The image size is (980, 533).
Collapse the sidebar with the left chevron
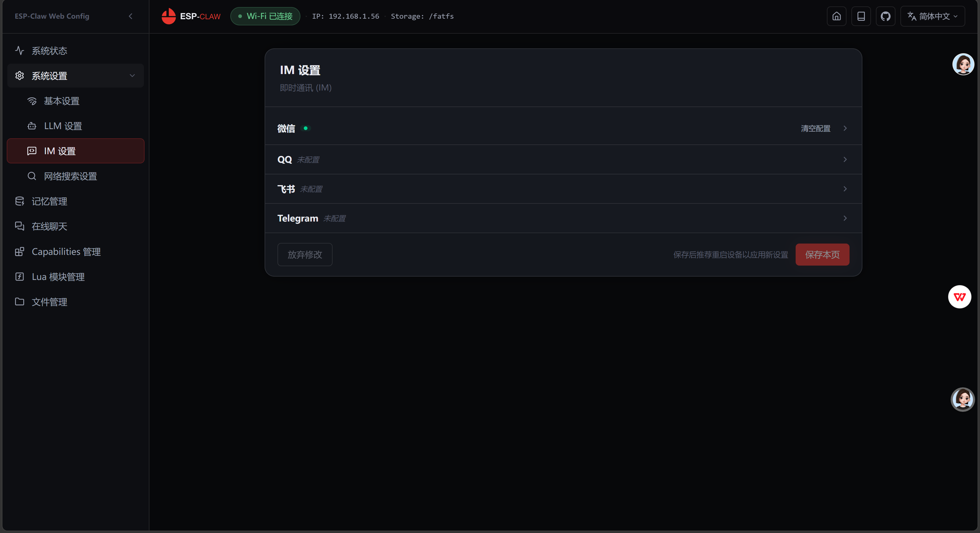130,16
